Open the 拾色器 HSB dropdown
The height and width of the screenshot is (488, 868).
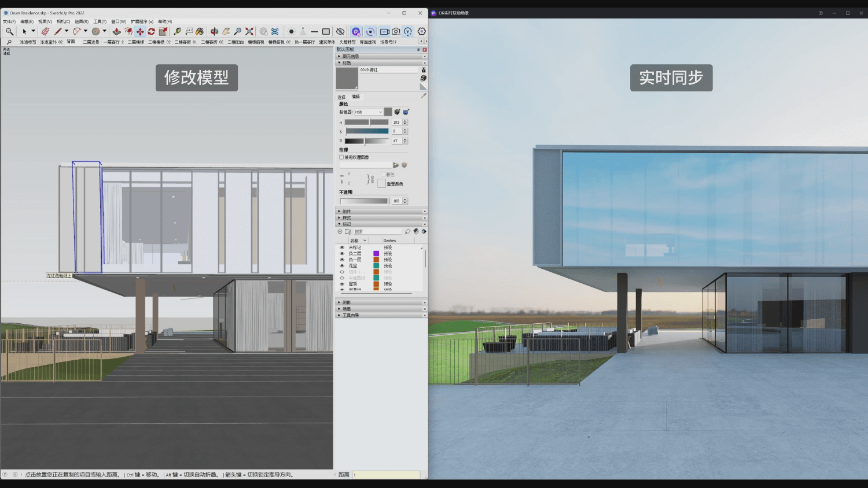pyautogui.click(x=369, y=112)
